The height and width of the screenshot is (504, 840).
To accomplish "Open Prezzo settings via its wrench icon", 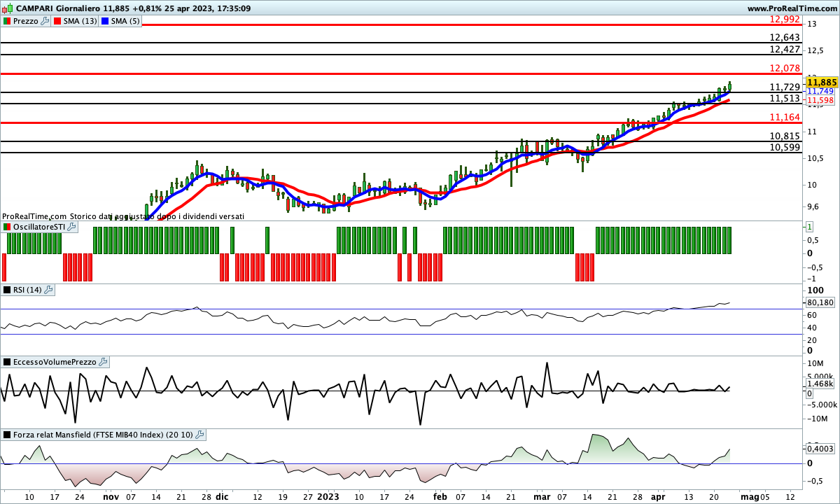I will [45, 21].
